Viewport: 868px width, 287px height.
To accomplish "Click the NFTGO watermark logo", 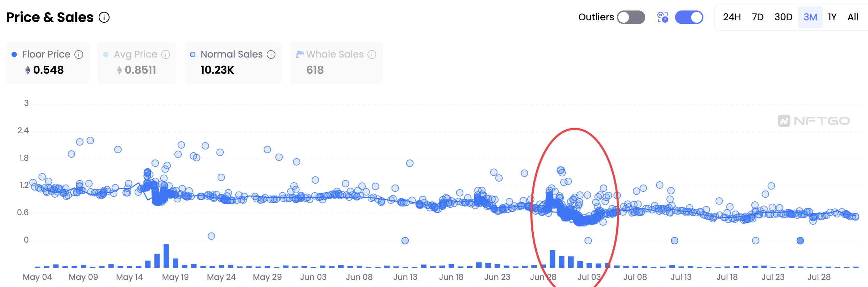I will point(814,121).
